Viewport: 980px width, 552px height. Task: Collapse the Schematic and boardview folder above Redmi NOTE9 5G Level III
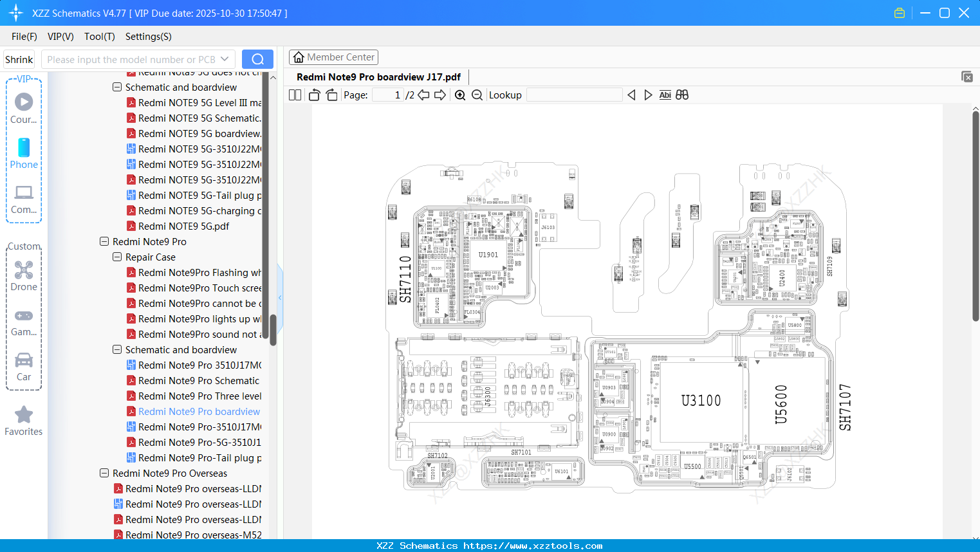[117, 87]
